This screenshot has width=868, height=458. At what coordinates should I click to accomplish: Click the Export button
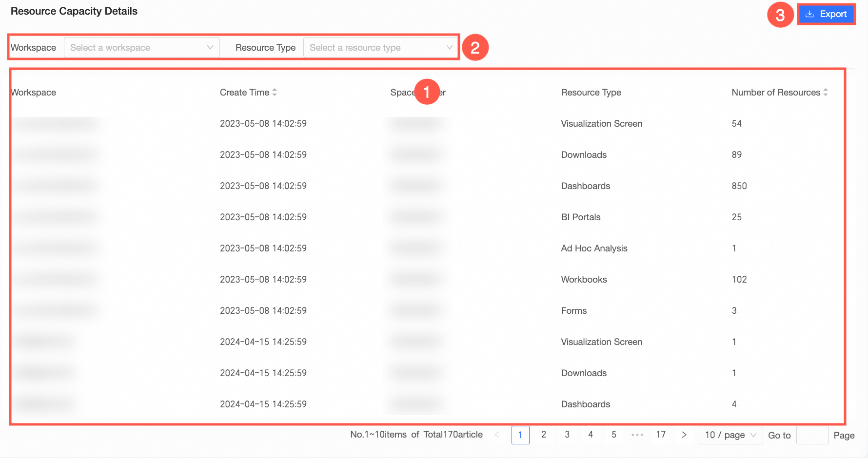coord(826,14)
